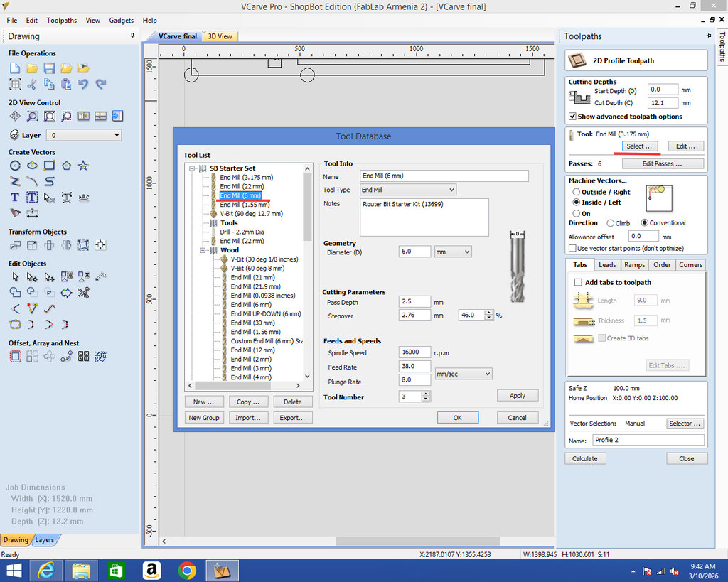Collapse the Wood tool group

click(x=203, y=250)
